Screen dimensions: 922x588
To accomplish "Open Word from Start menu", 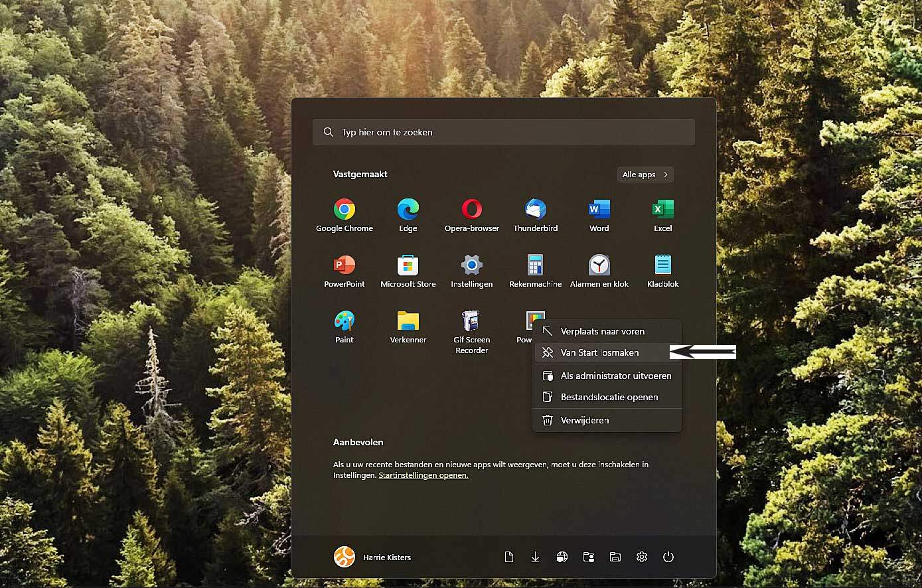I will pyautogui.click(x=599, y=216).
